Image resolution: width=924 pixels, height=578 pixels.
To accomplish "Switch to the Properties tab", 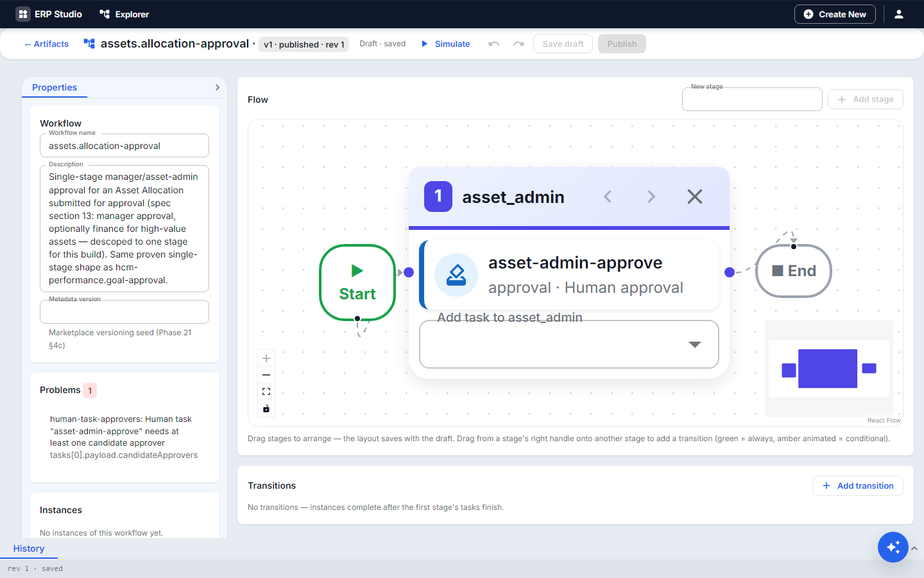I will [x=55, y=87].
